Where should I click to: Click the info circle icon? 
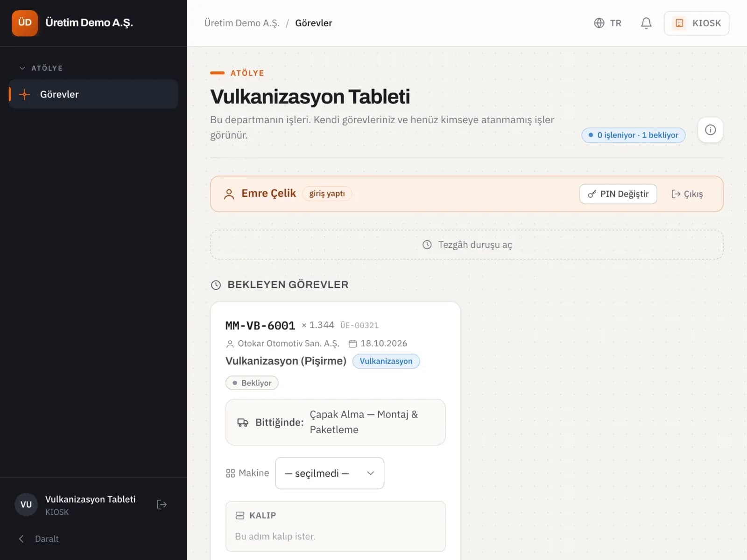710,130
